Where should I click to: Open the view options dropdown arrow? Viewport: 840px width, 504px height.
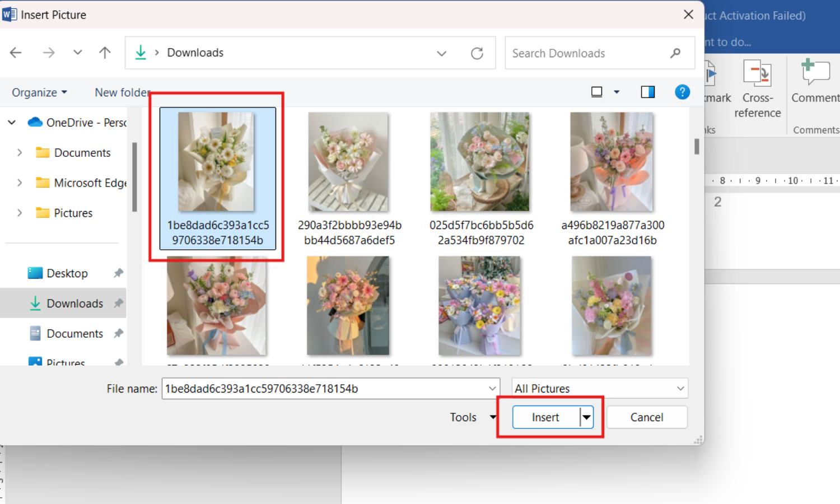tap(617, 92)
